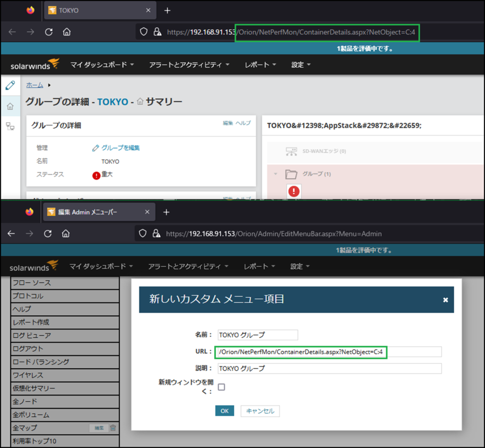This screenshot has width=485, height=448.
Task: Click the address bar URL in the TOKYO window
Action: coord(291,32)
